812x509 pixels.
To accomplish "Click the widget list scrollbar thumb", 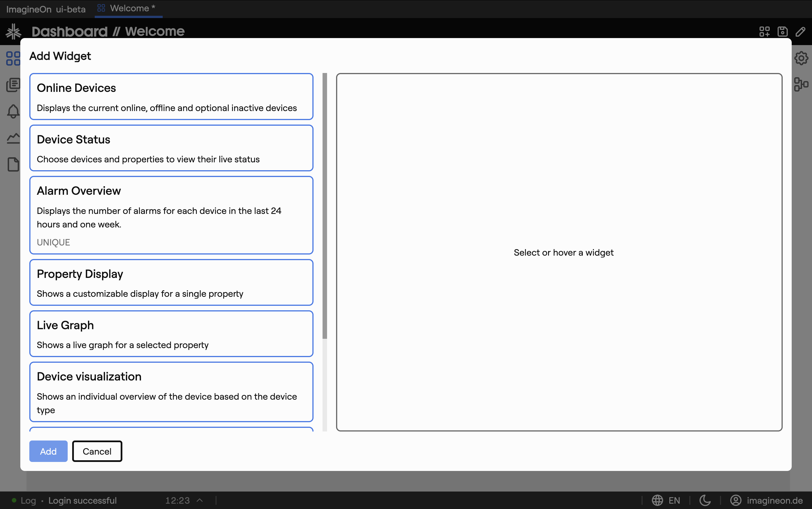I will (325, 206).
